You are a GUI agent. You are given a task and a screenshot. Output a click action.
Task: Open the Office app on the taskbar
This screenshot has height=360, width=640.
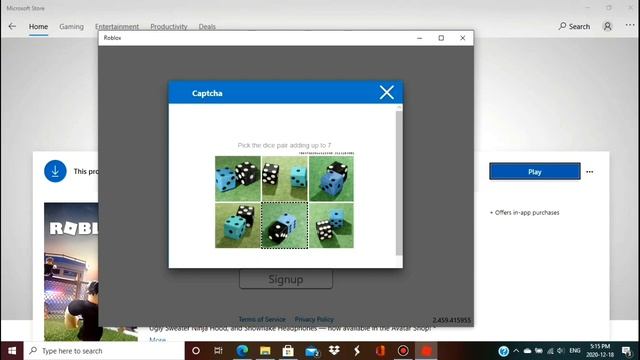pyautogui.click(x=380, y=351)
